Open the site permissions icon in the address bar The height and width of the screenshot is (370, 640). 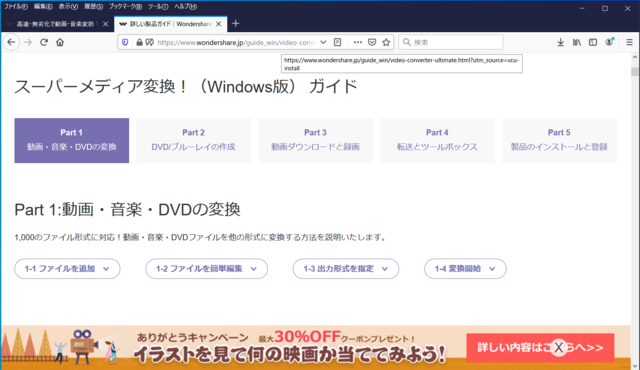point(149,42)
